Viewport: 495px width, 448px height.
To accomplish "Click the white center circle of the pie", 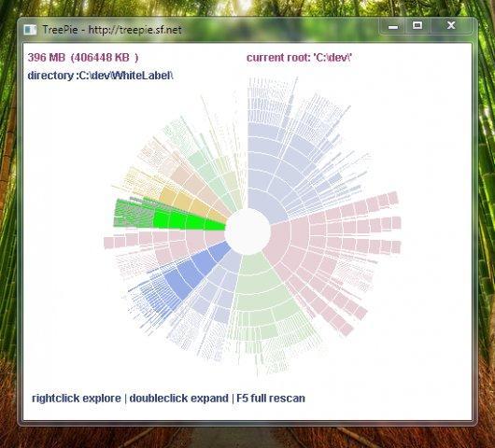I will (x=248, y=231).
